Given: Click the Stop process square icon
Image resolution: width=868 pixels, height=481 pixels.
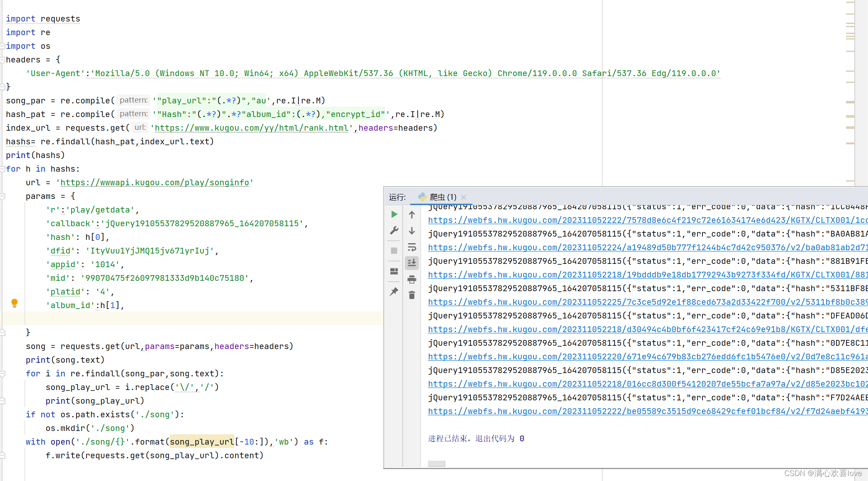Looking at the screenshot, I should click(x=394, y=251).
